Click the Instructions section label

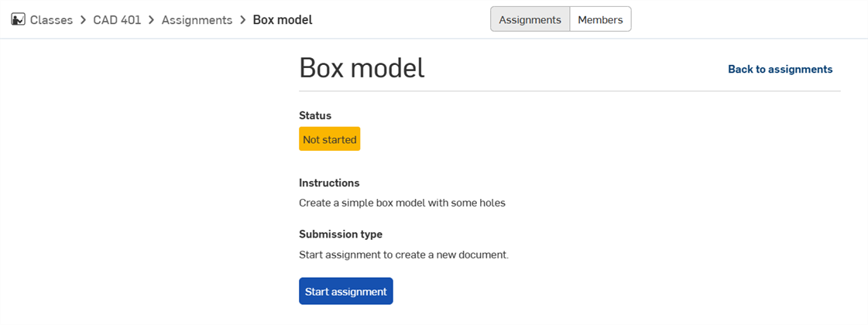(x=329, y=183)
